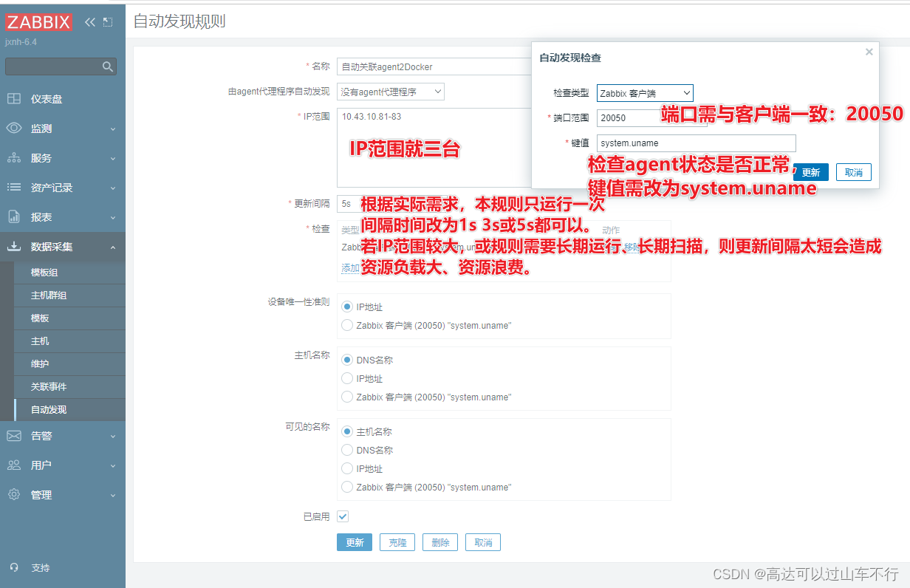Screen dimensions: 910x588
Task: Open 关联事件 in sidebar
Action: pos(69,387)
